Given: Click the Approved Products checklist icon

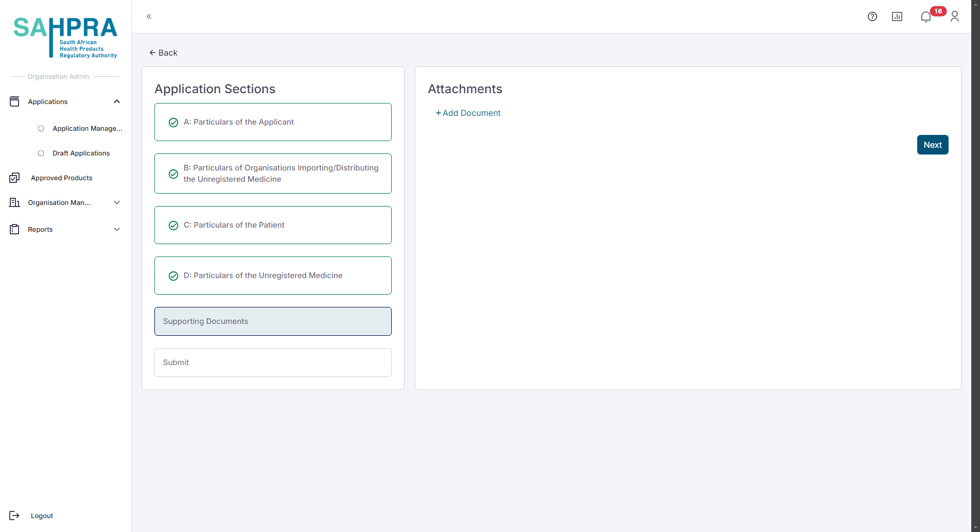Looking at the screenshot, I should point(14,178).
